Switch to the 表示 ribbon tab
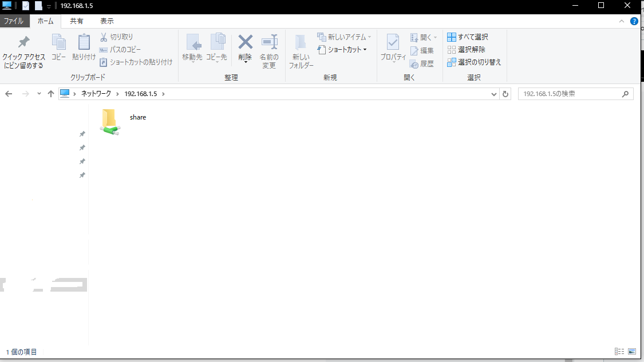 click(106, 21)
